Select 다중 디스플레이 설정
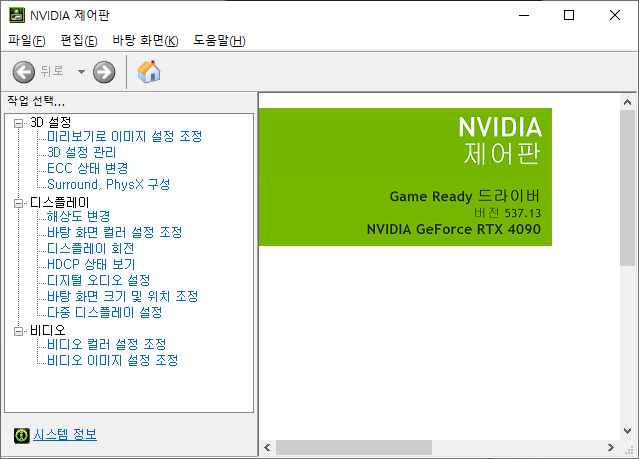Screen dimensions: 639x459 105,312
